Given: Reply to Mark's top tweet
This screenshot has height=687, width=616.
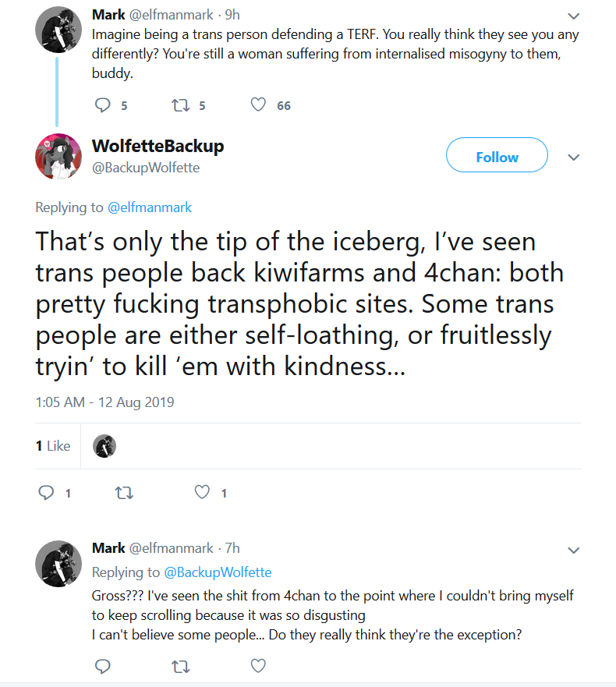Looking at the screenshot, I should (x=102, y=105).
